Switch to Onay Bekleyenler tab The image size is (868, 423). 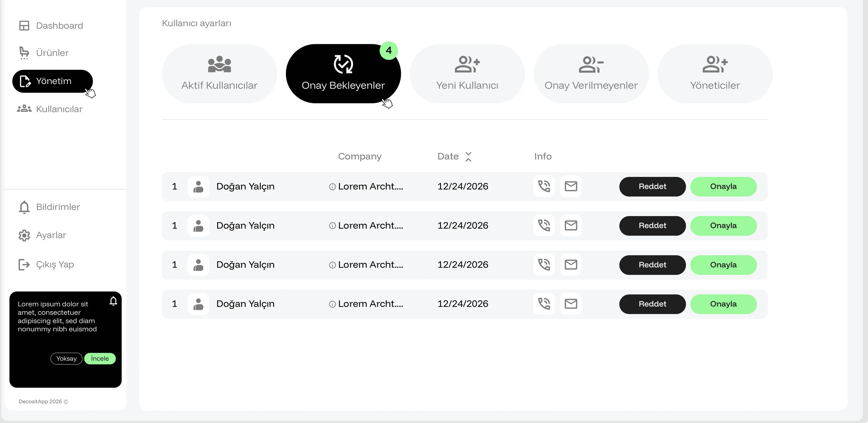(x=343, y=74)
